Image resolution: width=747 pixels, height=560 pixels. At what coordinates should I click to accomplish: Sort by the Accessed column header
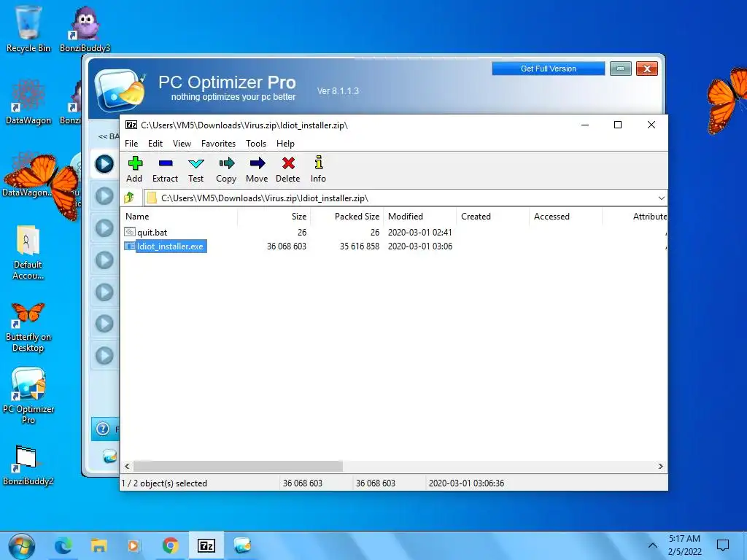565,216
